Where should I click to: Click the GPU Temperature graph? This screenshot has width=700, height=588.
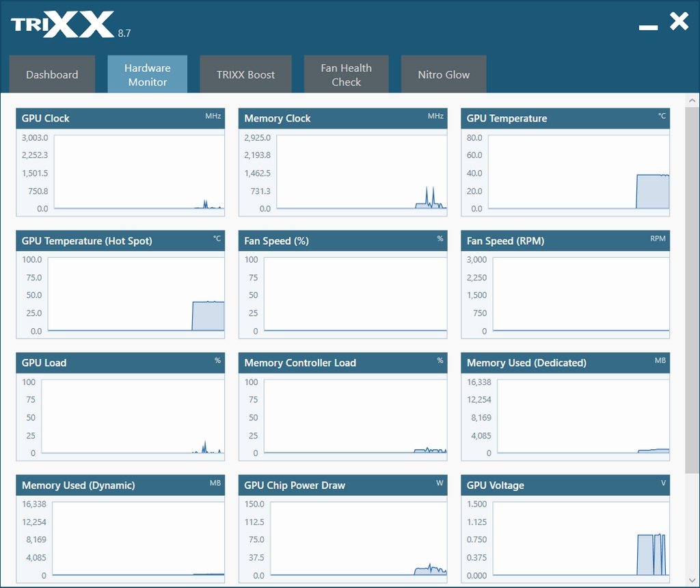578,172
